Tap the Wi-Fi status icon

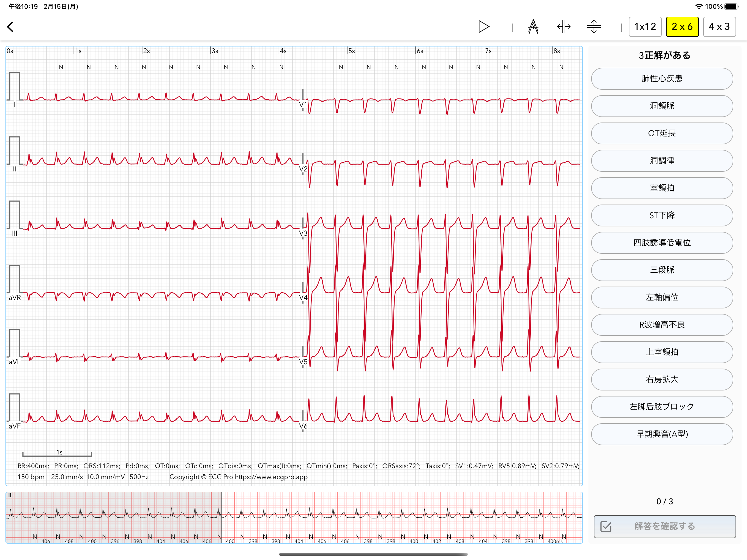(x=699, y=6)
